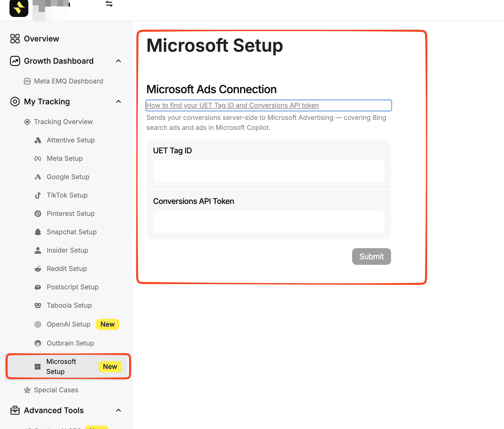Screen dimensions: 504x429
Task: Open My Tracking section label
Action: [x=47, y=102]
